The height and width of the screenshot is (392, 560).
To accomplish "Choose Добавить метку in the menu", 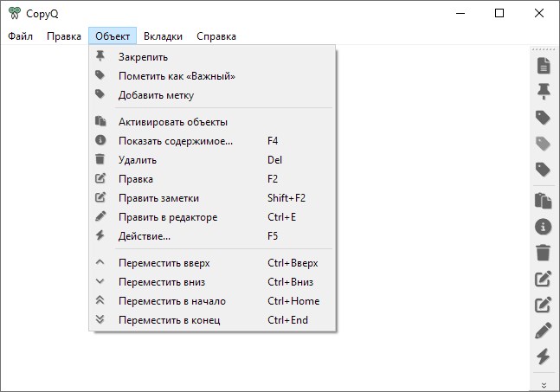I will pos(156,95).
